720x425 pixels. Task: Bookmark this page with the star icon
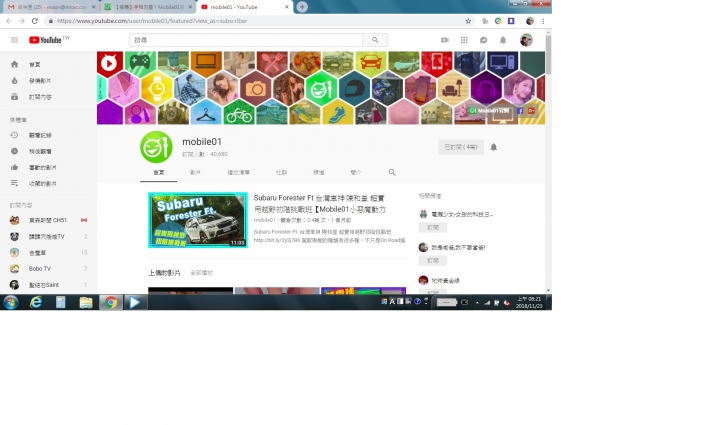(x=468, y=21)
